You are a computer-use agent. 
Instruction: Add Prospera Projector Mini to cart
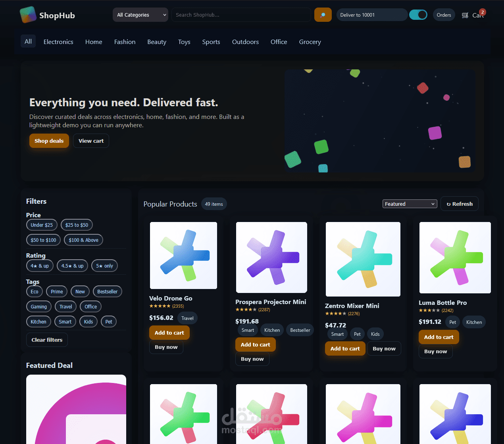coord(256,344)
